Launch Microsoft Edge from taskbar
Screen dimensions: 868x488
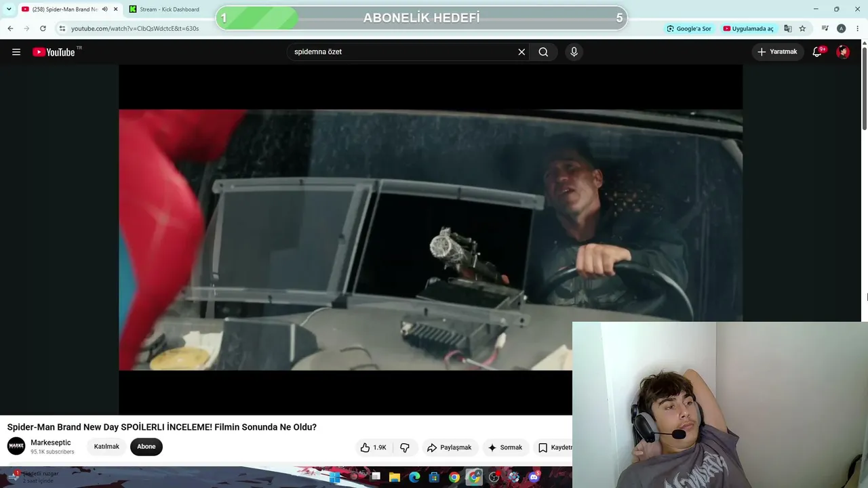click(x=414, y=477)
